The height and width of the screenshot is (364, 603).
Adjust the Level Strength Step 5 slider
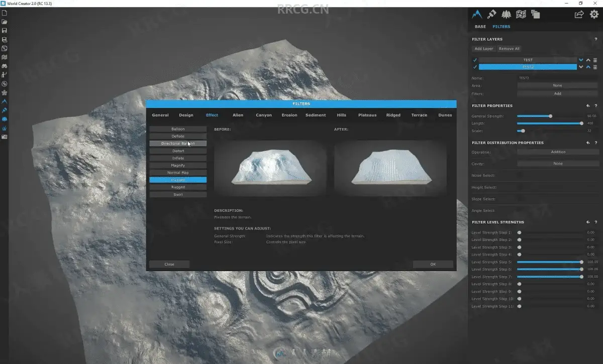(550, 262)
